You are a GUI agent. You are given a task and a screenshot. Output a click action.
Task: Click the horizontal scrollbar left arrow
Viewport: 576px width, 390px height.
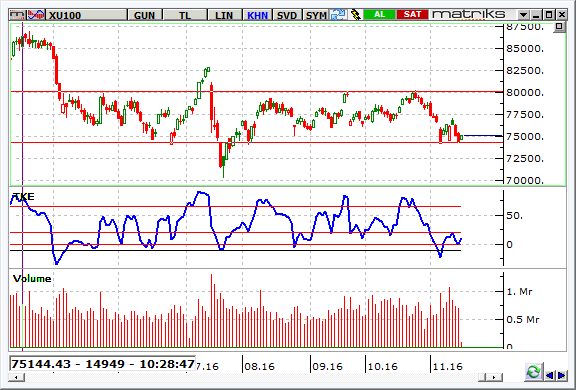tap(17, 377)
